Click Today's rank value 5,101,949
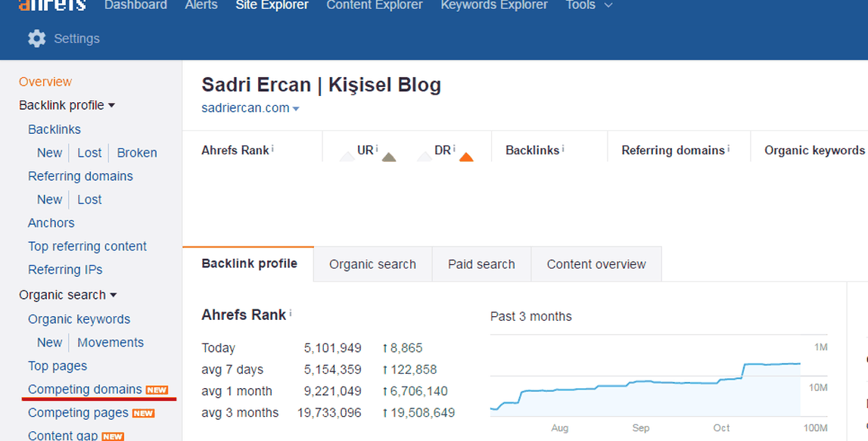This screenshot has width=868, height=441. 333,348
